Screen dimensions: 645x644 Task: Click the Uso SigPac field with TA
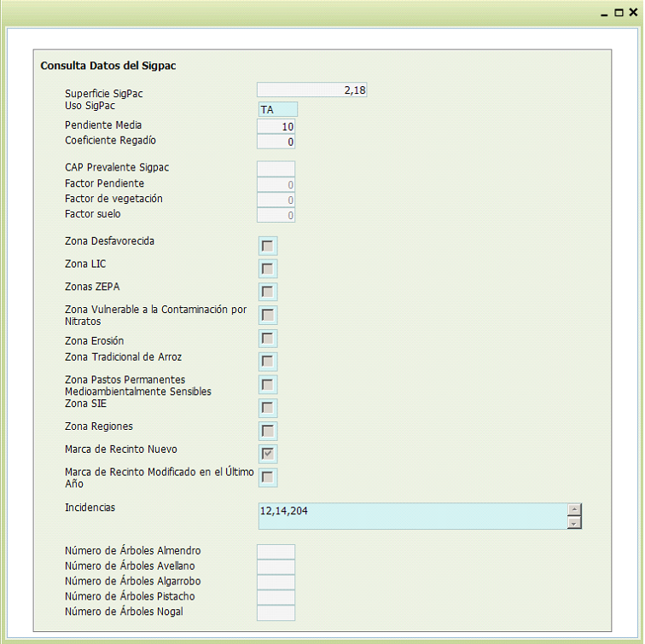point(277,109)
